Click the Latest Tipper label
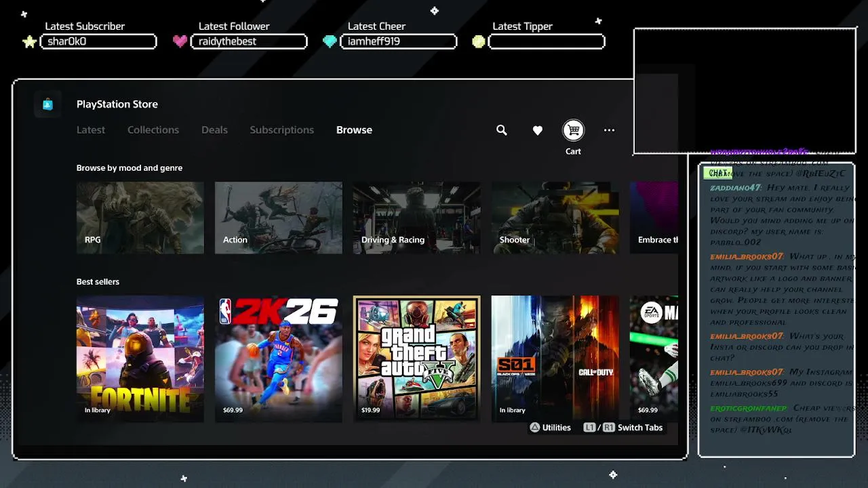The width and height of the screenshot is (868, 488). 523,26
